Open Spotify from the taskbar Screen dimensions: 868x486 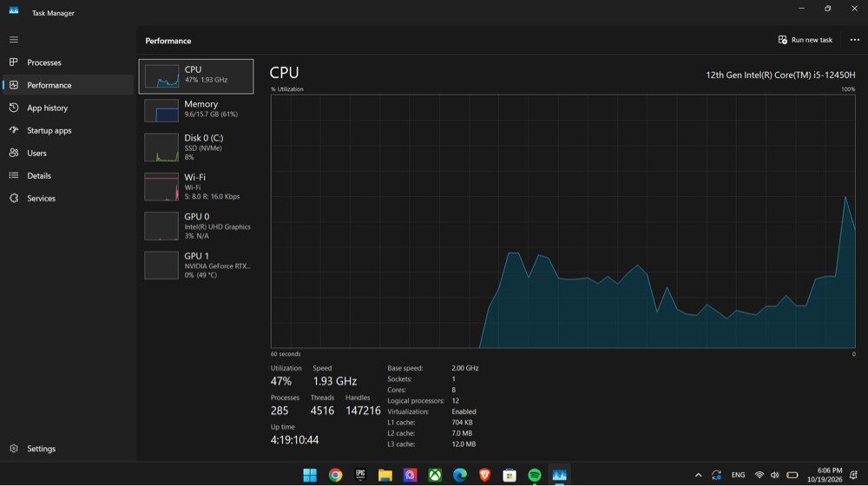534,475
